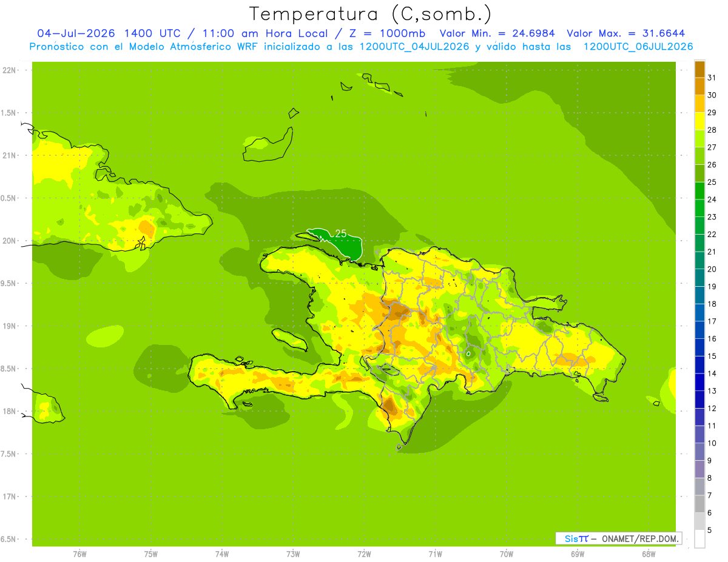Viewport: 728px width, 562px height.
Task: Click the gray legend band between 6 and 7
Action: click(699, 504)
